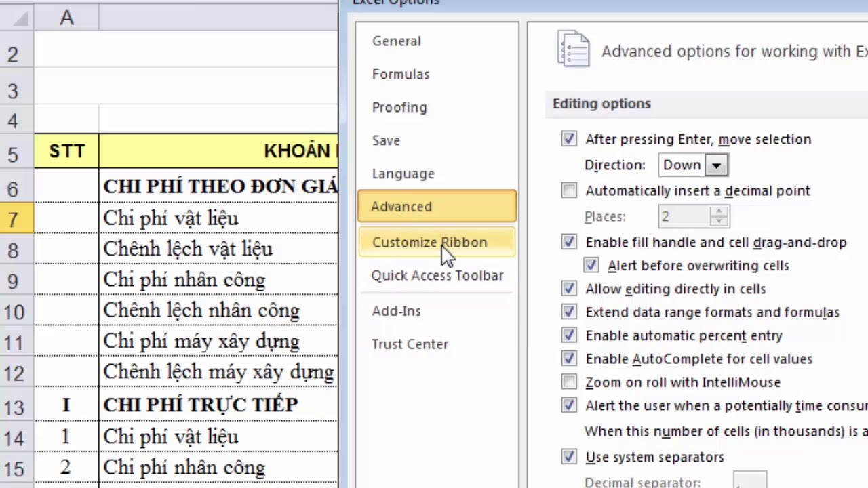The width and height of the screenshot is (868, 488).
Task: Click cell 'Chênh lệch vật liệu'
Action: (x=218, y=249)
